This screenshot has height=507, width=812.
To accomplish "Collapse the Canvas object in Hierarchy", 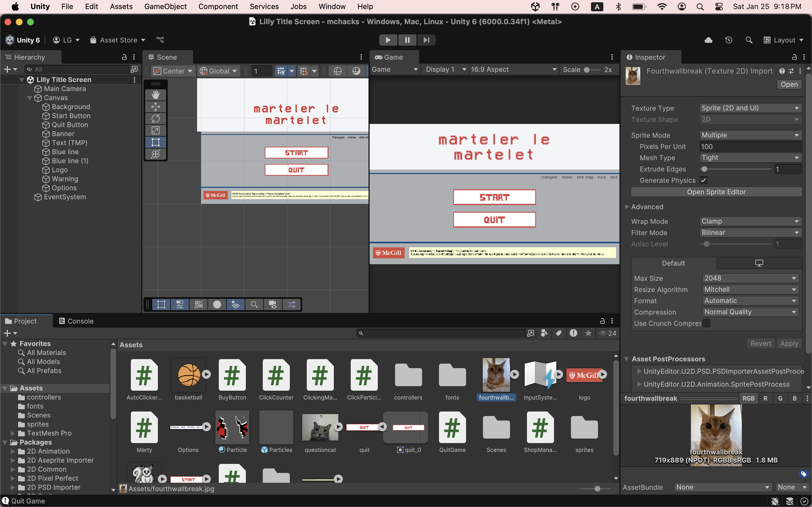I will pos(30,98).
